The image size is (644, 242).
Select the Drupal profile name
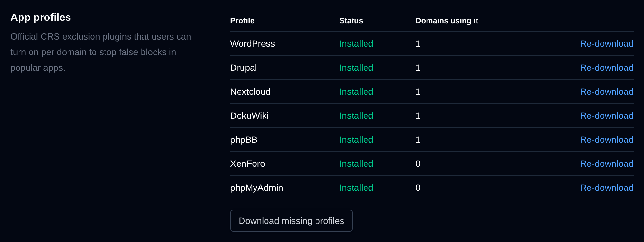[243, 68]
